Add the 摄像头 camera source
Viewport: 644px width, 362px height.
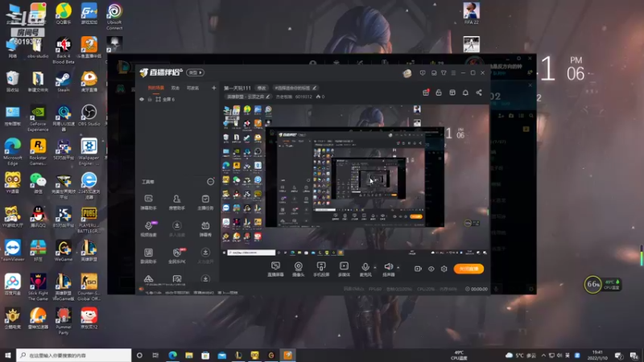tap(298, 269)
